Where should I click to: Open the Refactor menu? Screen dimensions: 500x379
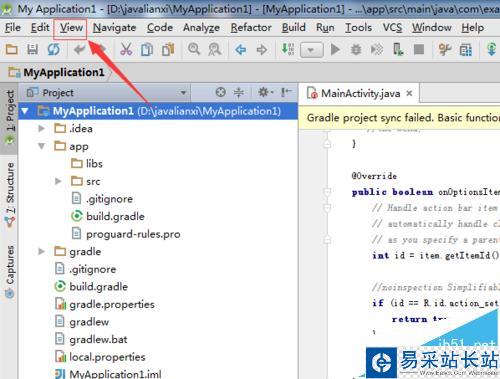pyautogui.click(x=251, y=28)
